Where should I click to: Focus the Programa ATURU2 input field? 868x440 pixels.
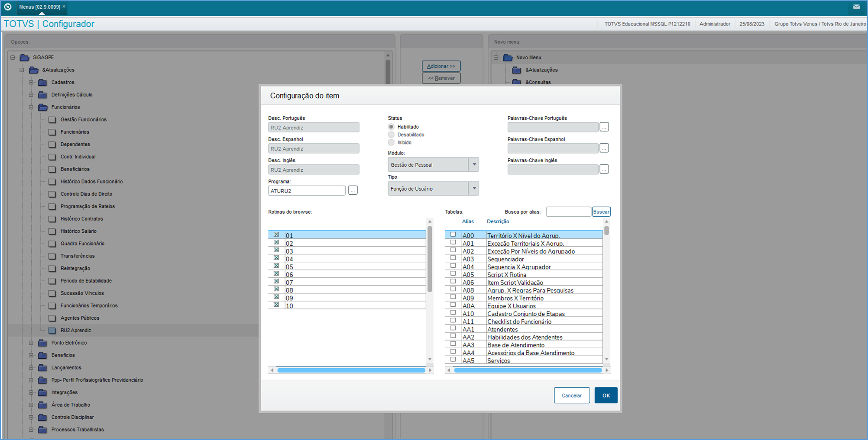click(x=307, y=191)
